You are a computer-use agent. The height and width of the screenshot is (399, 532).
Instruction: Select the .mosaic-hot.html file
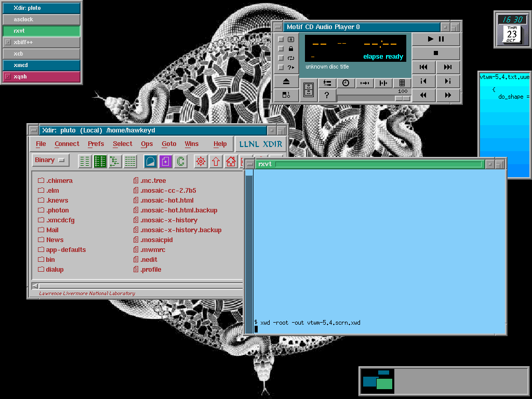(x=163, y=200)
